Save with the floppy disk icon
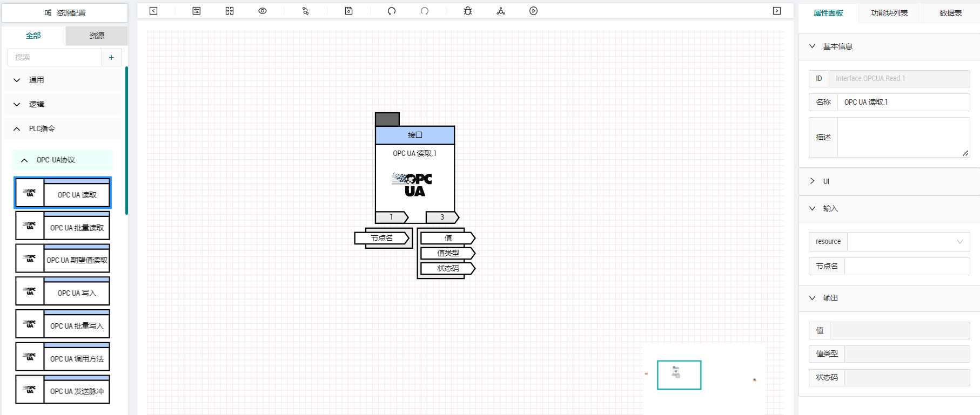This screenshot has width=980, height=415. (349, 11)
